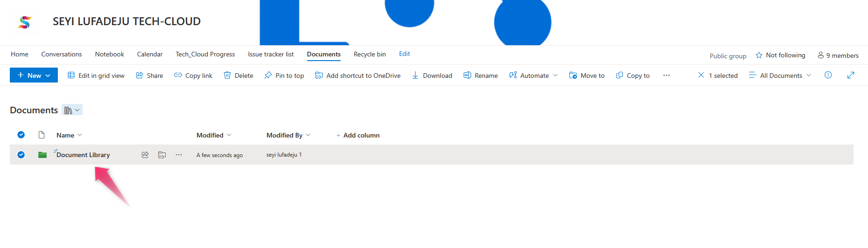
Task: Open the New dropdown button
Action: tap(34, 75)
